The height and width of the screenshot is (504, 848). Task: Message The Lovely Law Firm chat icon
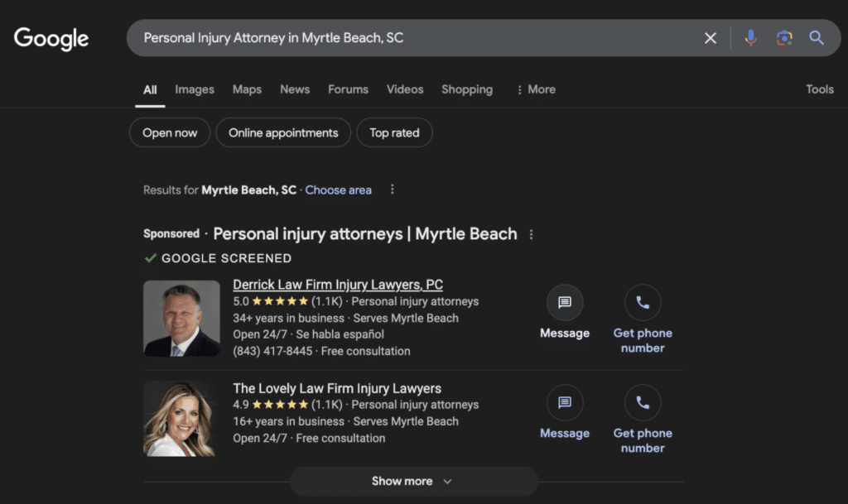coord(565,402)
